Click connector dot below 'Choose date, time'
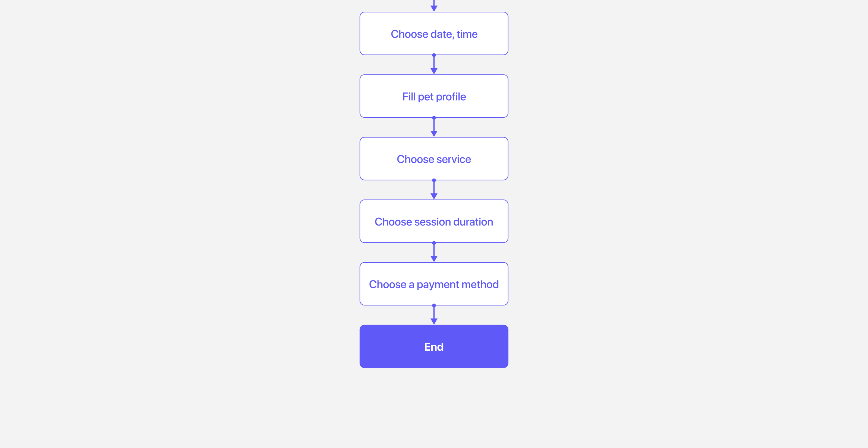The width and height of the screenshot is (868, 448). point(434,55)
